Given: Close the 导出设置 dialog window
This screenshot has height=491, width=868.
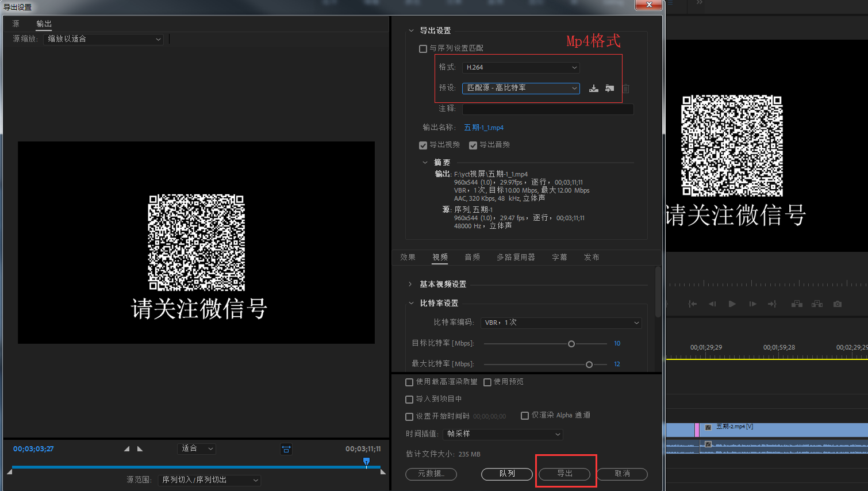Looking at the screenshot, I should 649,5.
